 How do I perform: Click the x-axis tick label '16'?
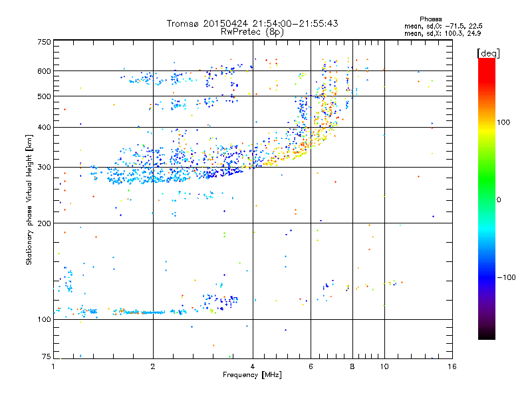tap(452, 366)
